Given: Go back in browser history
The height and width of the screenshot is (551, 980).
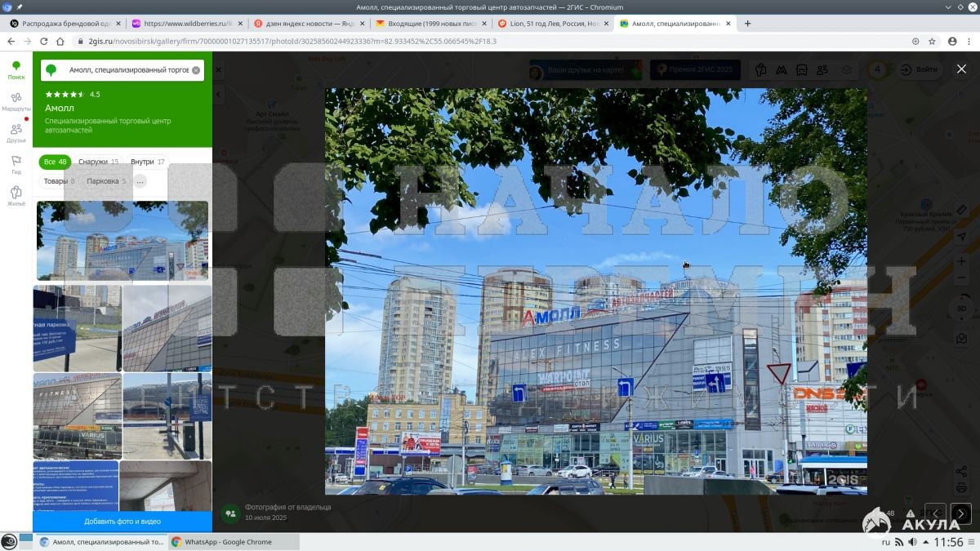Looking at the screenshot, I should click(x=11, y=41).
